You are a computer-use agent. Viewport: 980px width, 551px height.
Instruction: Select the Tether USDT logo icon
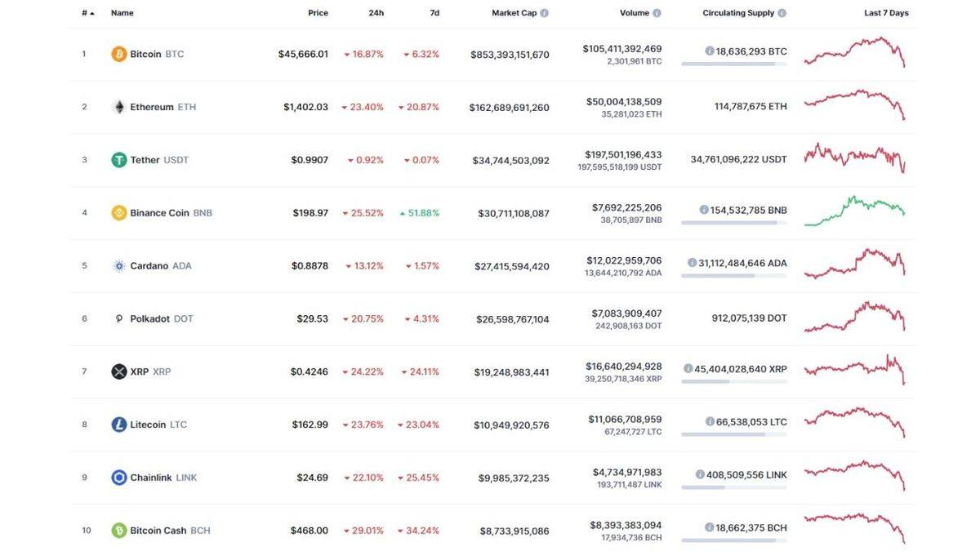coord(118,159)
